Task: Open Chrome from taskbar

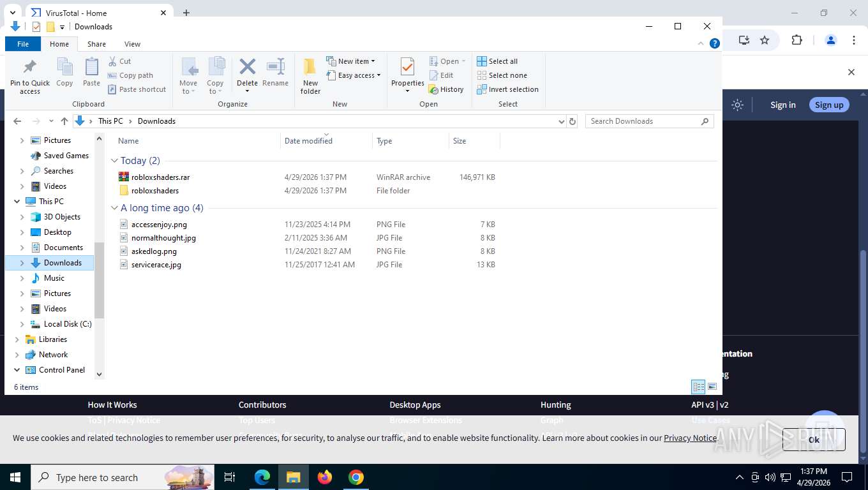Action: (x=356, y=477)
